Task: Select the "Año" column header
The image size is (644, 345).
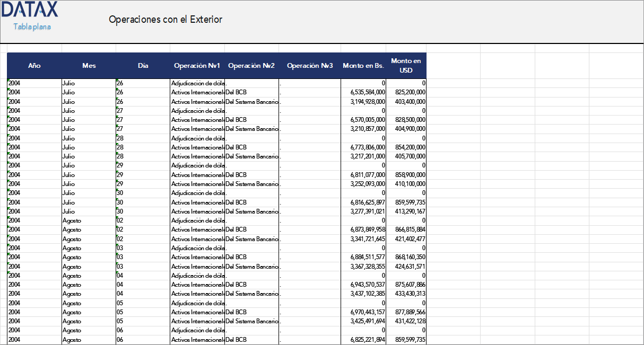Action: [34, 66]
